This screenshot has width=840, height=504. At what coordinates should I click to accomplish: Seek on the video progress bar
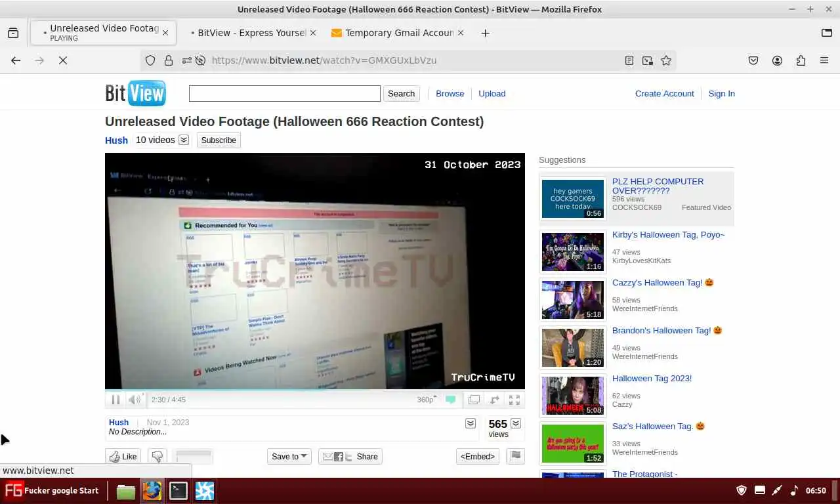click(x=315, y=390)
